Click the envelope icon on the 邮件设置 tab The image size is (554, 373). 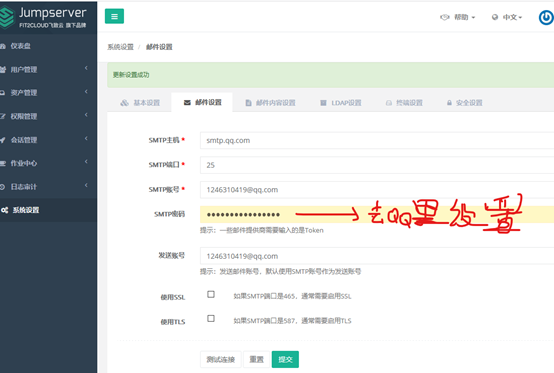[187, 102]
